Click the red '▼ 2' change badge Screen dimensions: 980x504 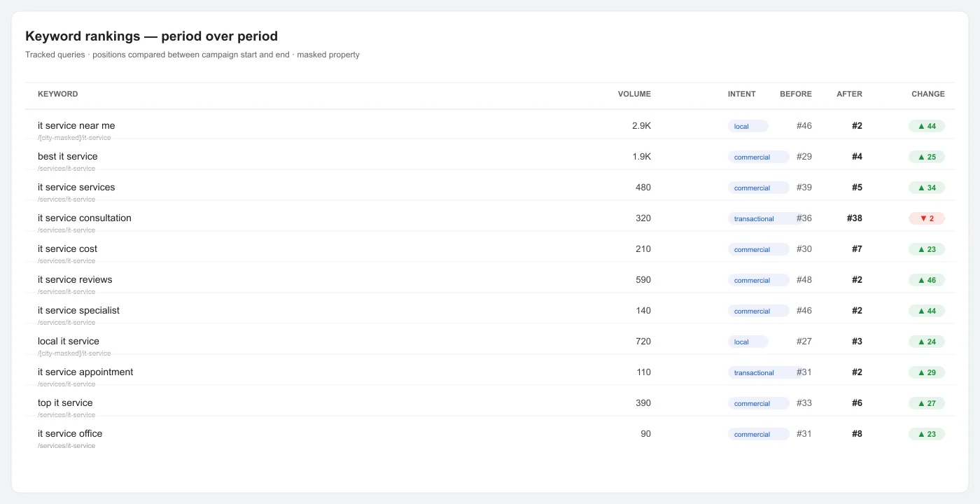[x=927, y=218]
